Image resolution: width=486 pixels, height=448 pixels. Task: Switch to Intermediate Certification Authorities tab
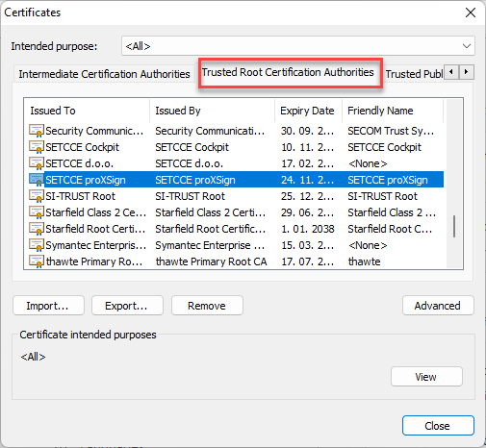point(104,74)
